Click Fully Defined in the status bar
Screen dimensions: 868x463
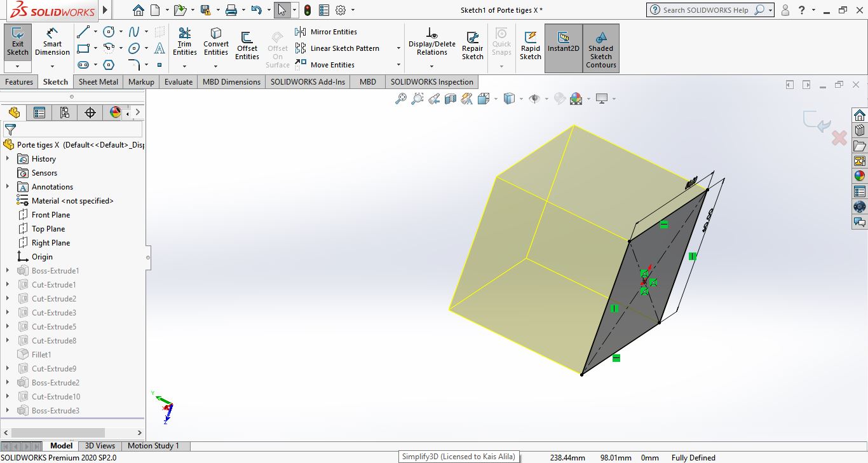(693, 457)
